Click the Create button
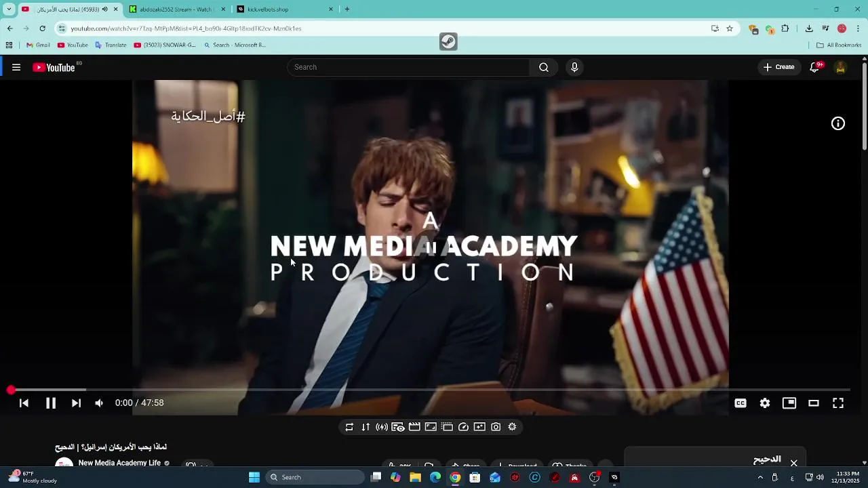This screenshot has height=488, width=868. (x=778, y=67)
